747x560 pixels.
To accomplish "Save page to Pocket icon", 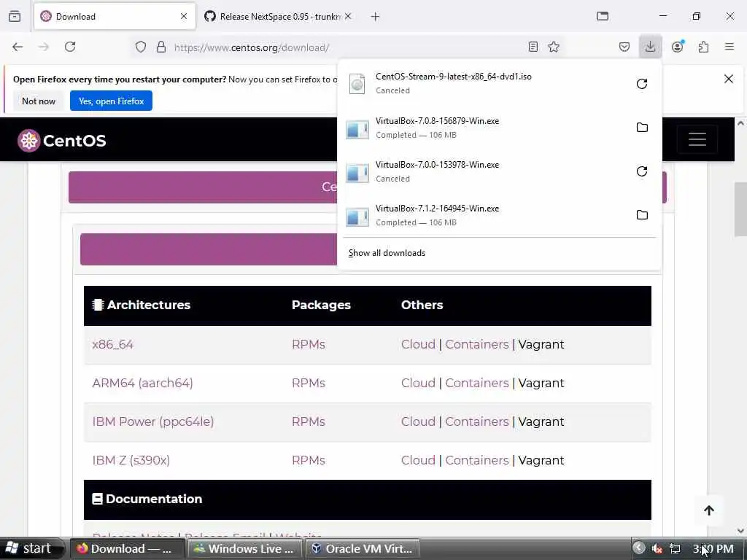I will click(x=624, y=47).
